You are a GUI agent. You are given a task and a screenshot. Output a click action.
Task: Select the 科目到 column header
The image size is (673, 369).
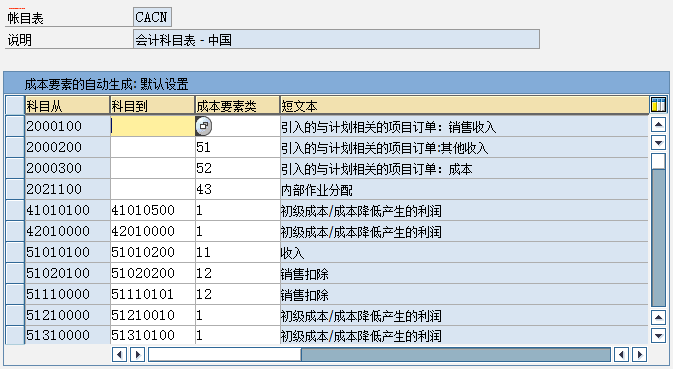pyautogui.click(x=153, y=106)
